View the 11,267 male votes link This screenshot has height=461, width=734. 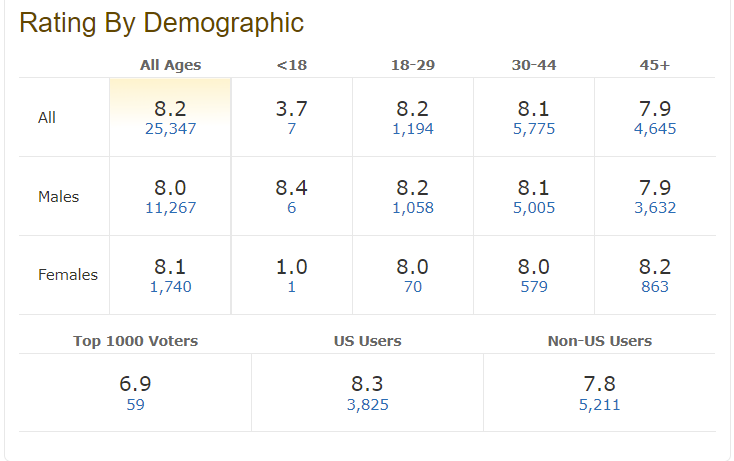pos(170,208)
